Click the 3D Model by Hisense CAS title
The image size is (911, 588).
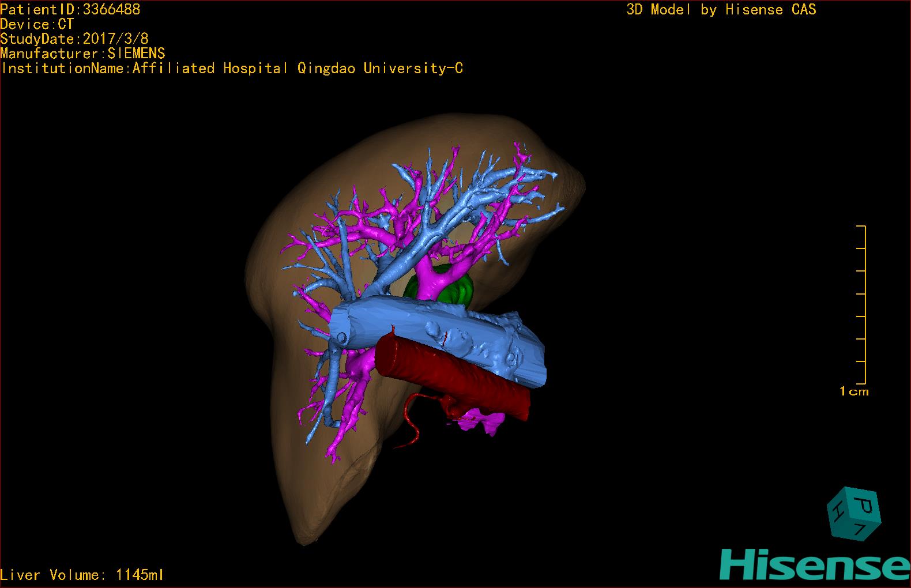[721, 9]
